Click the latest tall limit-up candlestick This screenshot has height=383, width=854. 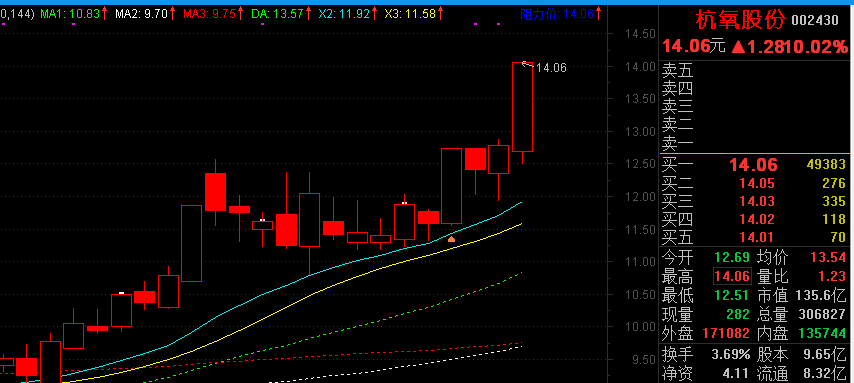(522, 107)
